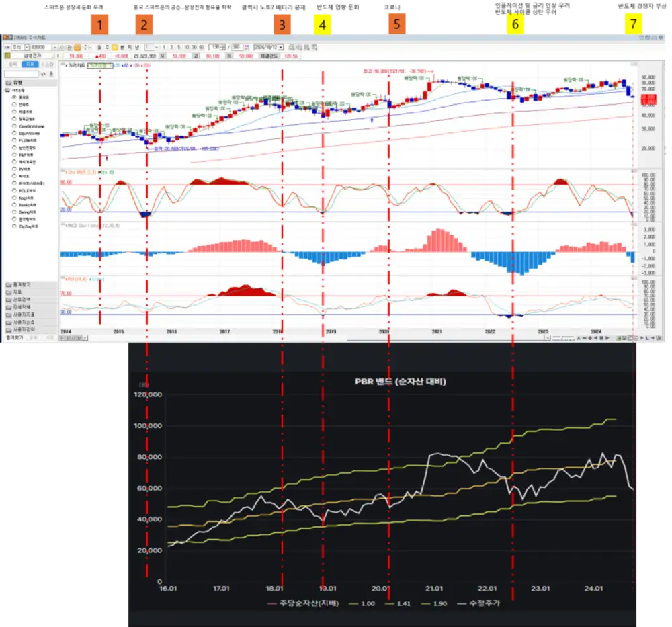Screen dimensions: 672x627
Task: Switch to the 종목 tab in left panel
Action: tap(13, 65)
